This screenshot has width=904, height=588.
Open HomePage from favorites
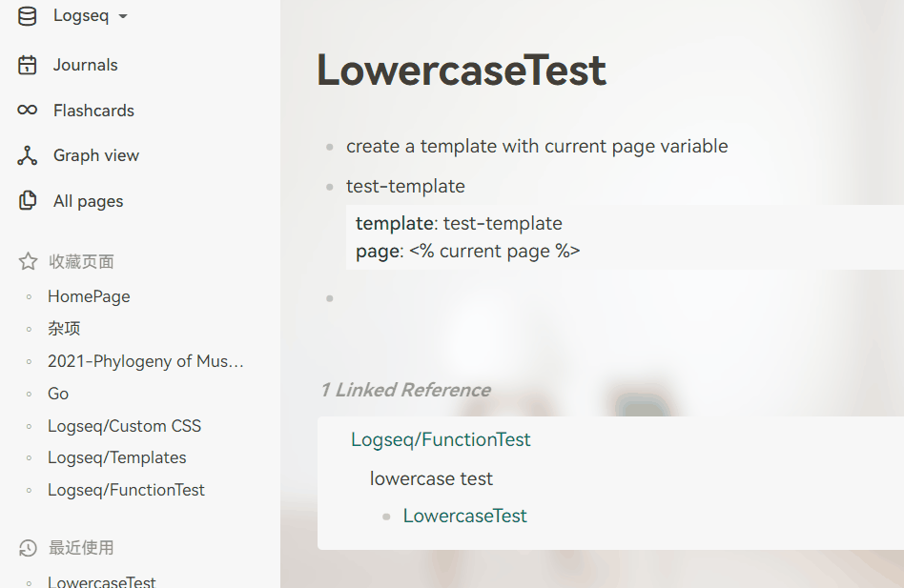pos(89,296)
